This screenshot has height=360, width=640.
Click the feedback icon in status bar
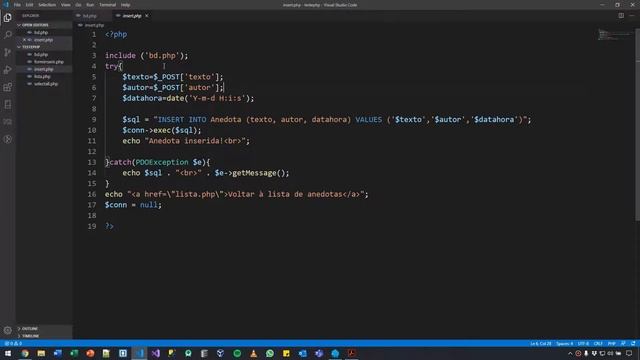(623, 344)
